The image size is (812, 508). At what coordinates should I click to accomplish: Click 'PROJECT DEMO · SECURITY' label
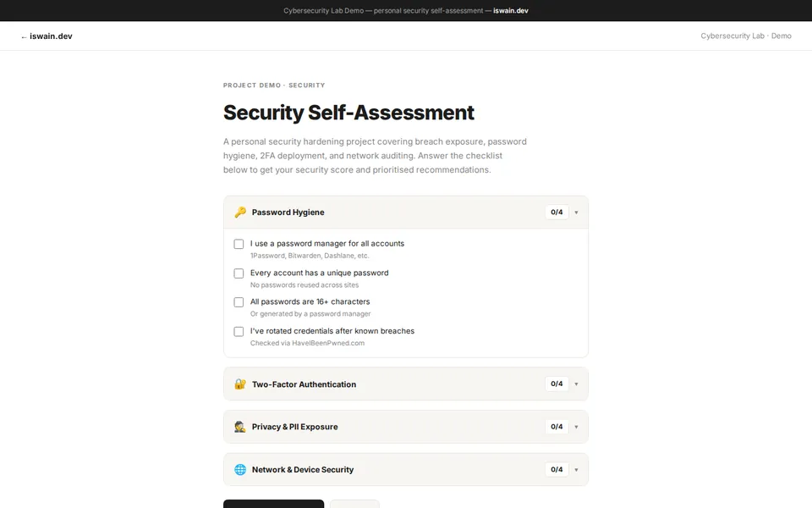274,85
